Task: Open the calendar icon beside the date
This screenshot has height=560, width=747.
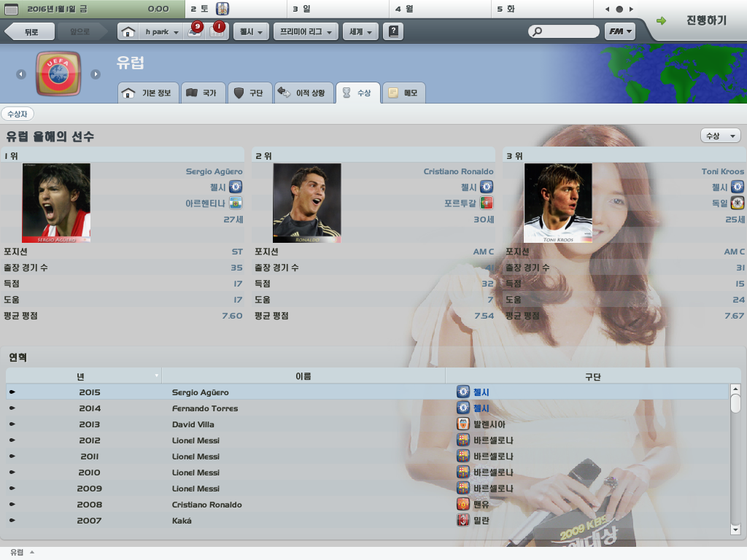Action: point(11,9)
